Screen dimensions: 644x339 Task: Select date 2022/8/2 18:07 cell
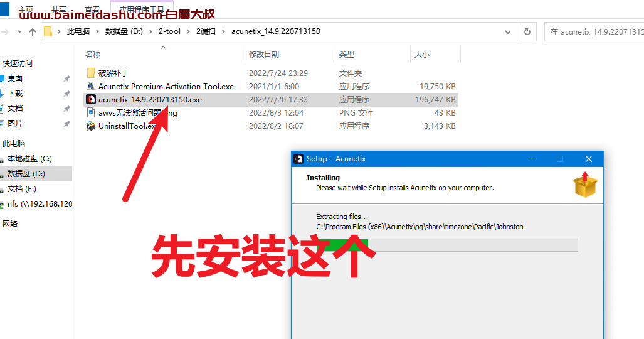[x=276, y=126]
